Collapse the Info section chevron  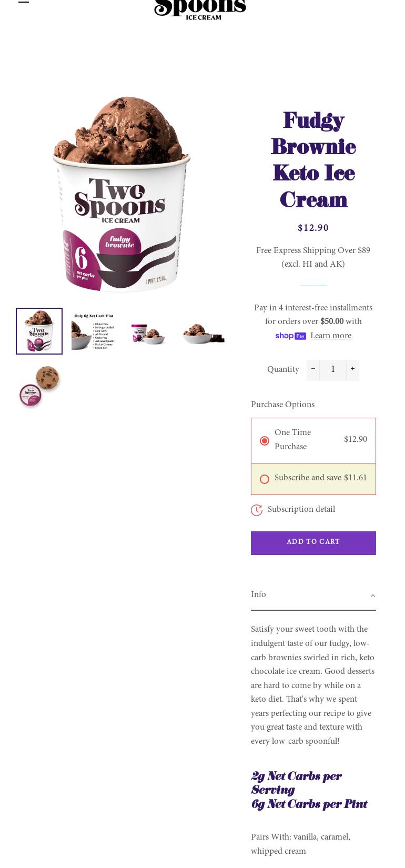(372, 596)
